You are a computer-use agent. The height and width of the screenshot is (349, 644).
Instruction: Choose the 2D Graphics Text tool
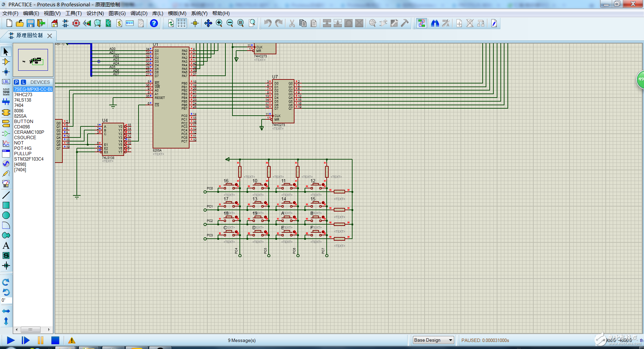(x=6, y=245)
